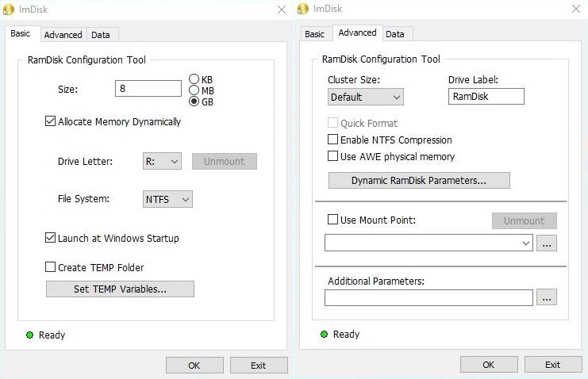The image size is (588, 379).
Task: Enable NTFS Compression checkbox
Action: [x=332, y=140]
